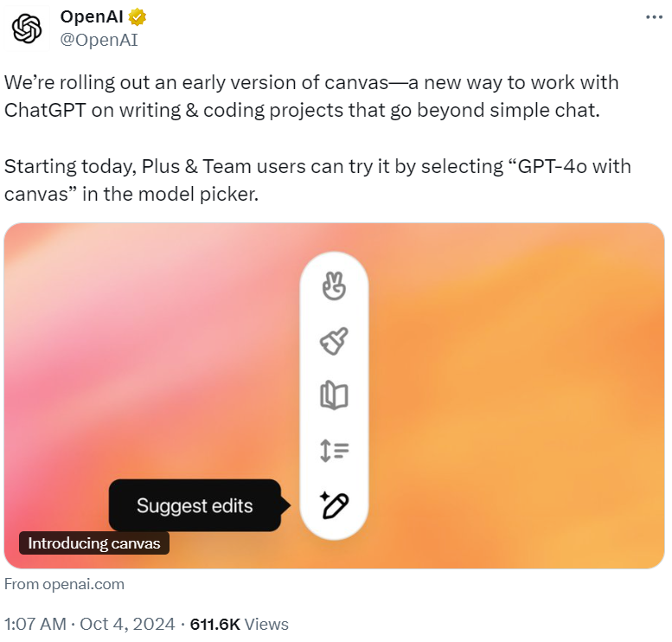This screenshot has width=672, height=642.
Task: Open the three-dot more options menu
Action: [x=654, y=17]
